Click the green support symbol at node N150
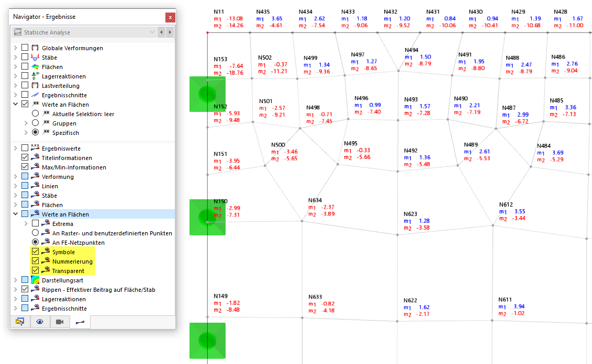 tap(207, 217)
